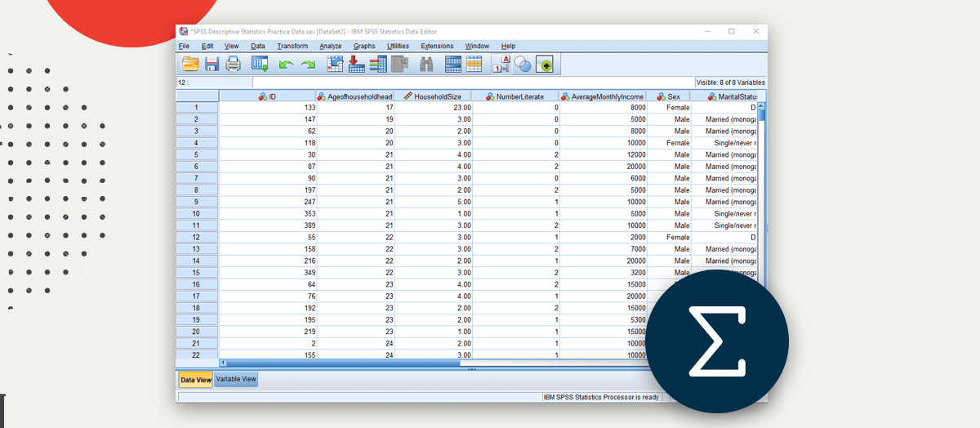
Task: Open the Edit menu
Action: click(207, 46)
